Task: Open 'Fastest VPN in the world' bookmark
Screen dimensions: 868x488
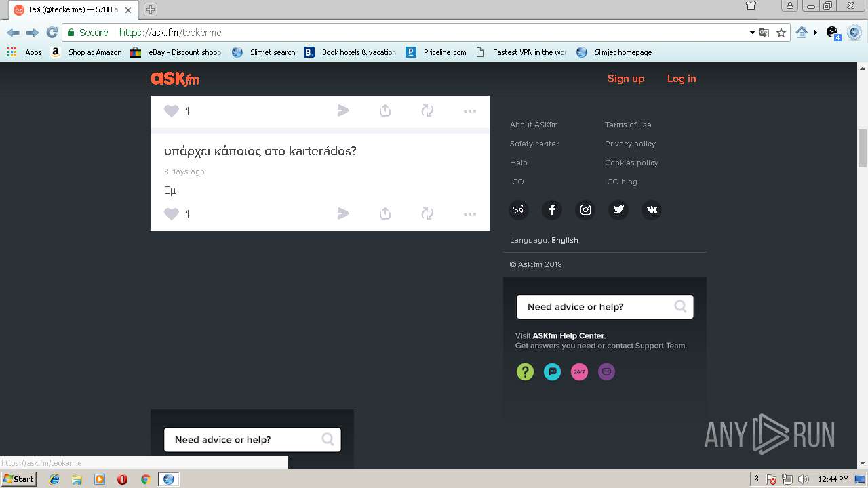Action: (x=521, y=52)
